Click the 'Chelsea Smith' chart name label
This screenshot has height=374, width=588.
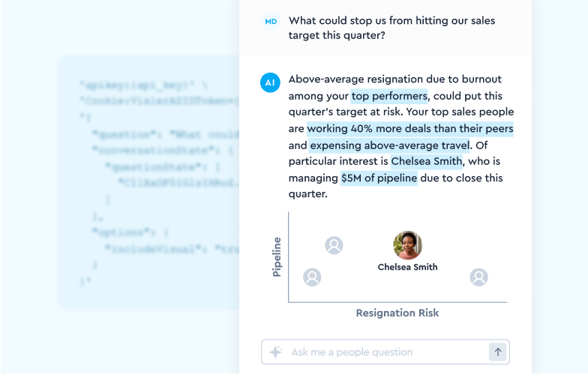[x=407, y=268]
